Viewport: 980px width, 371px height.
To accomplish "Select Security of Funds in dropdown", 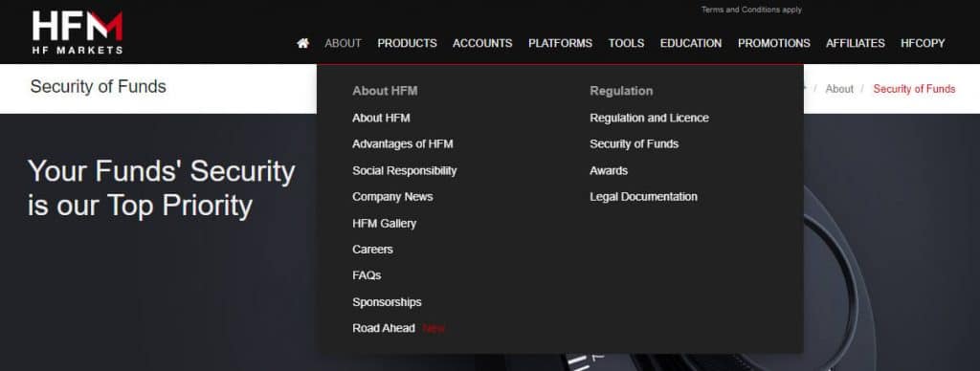I will 634,143.
